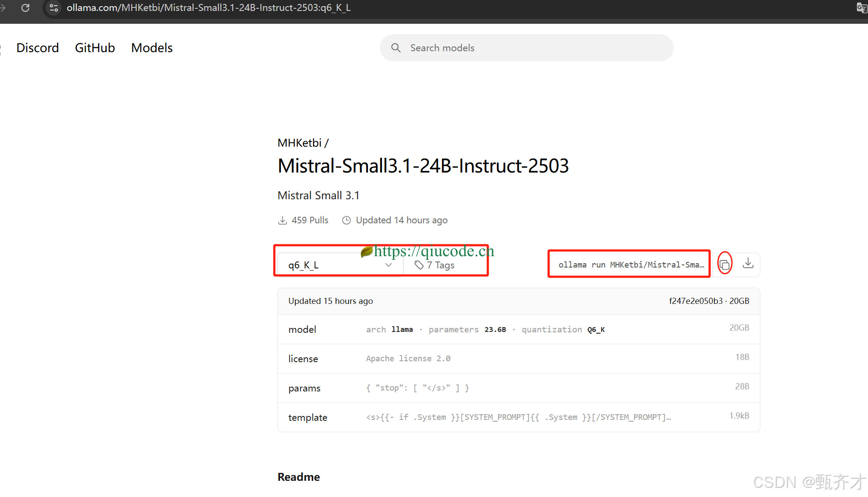Screen dimensions: 868x497
Task: Open the GitHub nav link
Action: [x=95, y=48]
